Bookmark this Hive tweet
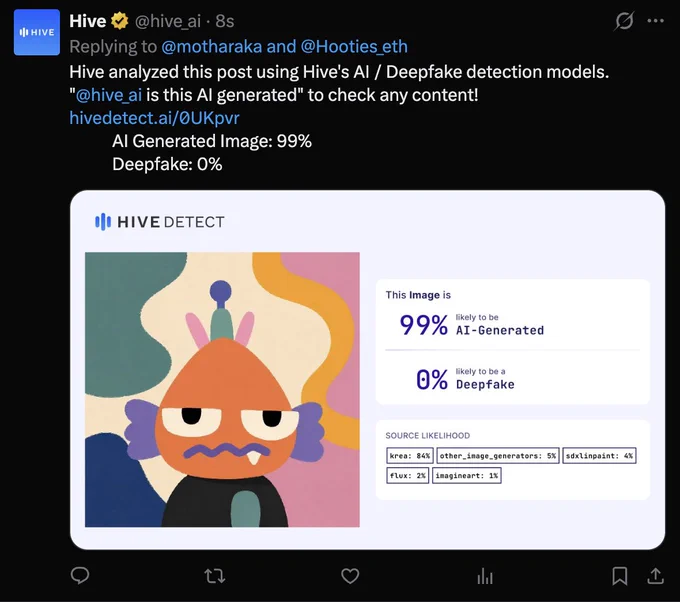Screen dimensions: 680x602 pyautogui.click(x=620, y=576)
